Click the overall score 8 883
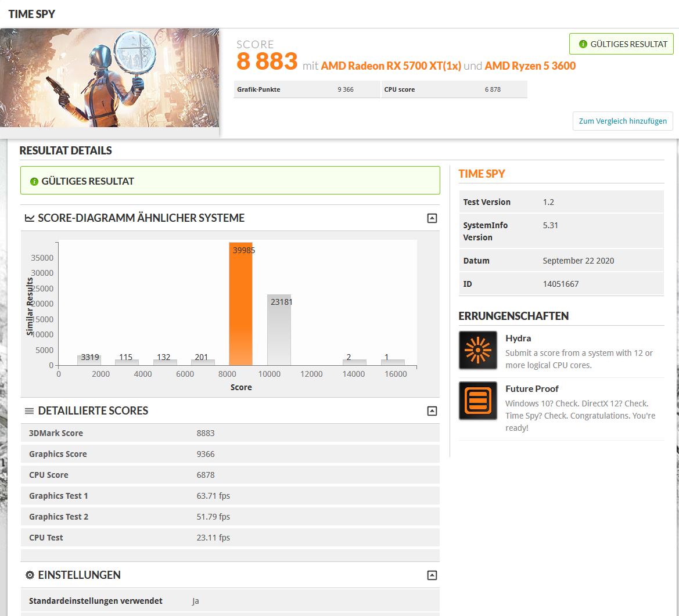This screenshot has height=616, width=679. [267, 61]
